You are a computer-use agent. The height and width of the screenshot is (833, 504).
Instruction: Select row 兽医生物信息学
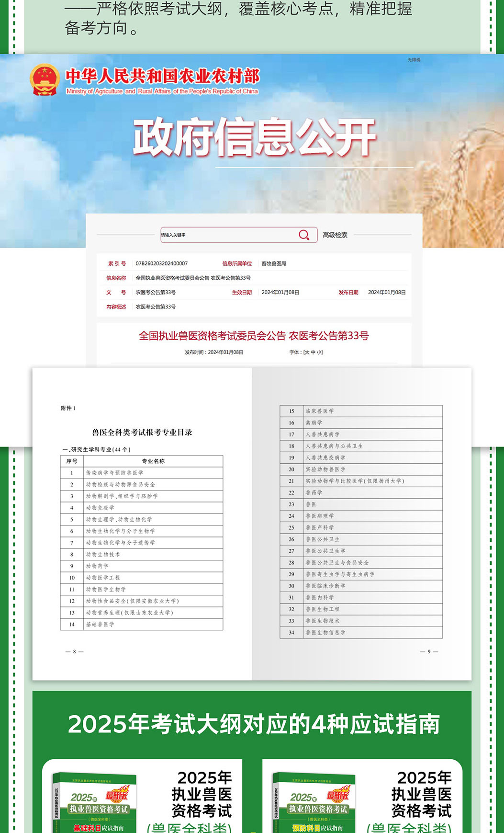click(361, 632)
